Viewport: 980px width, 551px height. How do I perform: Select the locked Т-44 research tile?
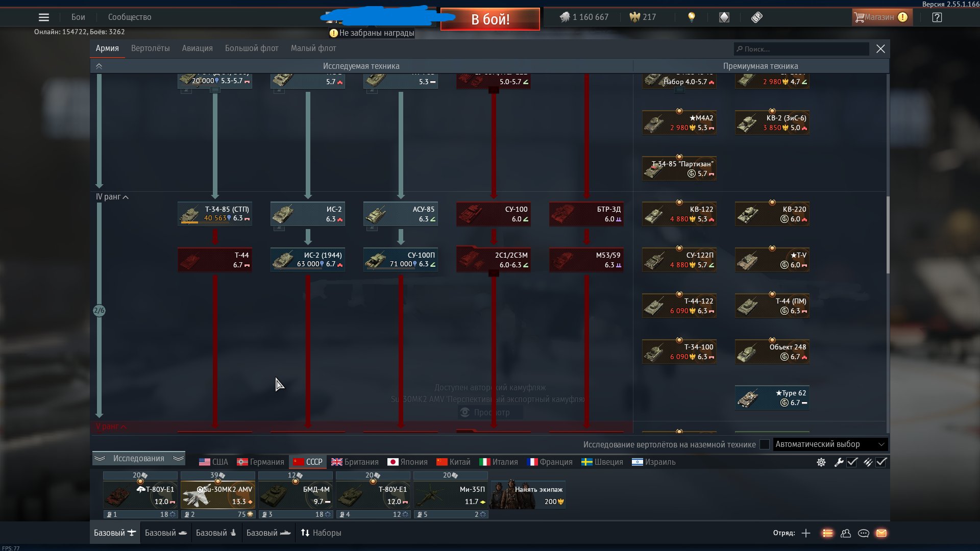pyautogui.click(x=215, y=259)
